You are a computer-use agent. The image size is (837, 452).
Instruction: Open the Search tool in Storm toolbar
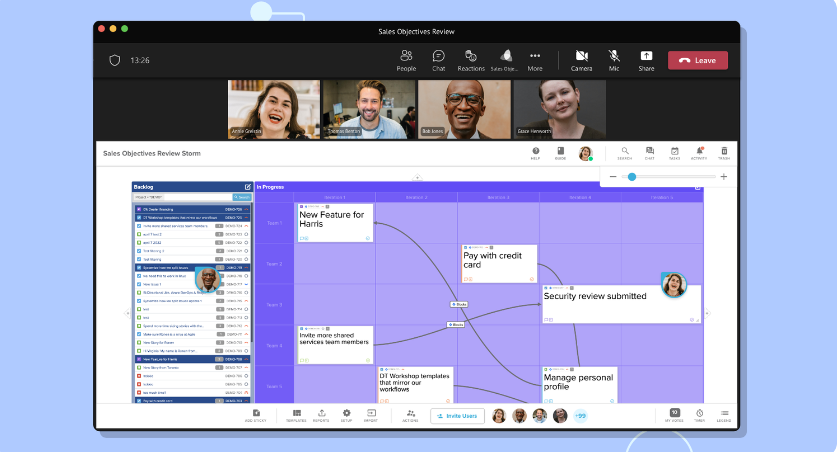[625, 153]
